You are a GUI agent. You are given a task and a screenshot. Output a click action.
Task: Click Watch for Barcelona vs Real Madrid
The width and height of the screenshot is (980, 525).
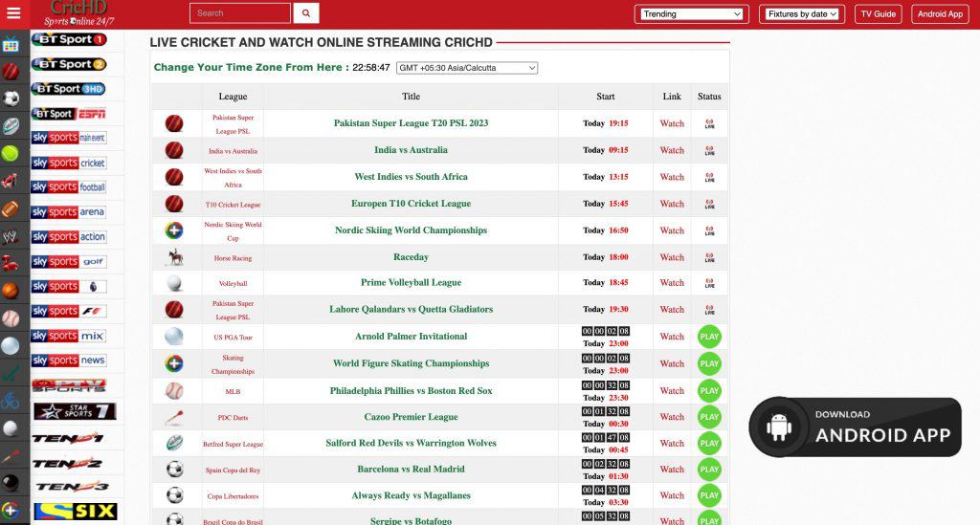[672, 470]
